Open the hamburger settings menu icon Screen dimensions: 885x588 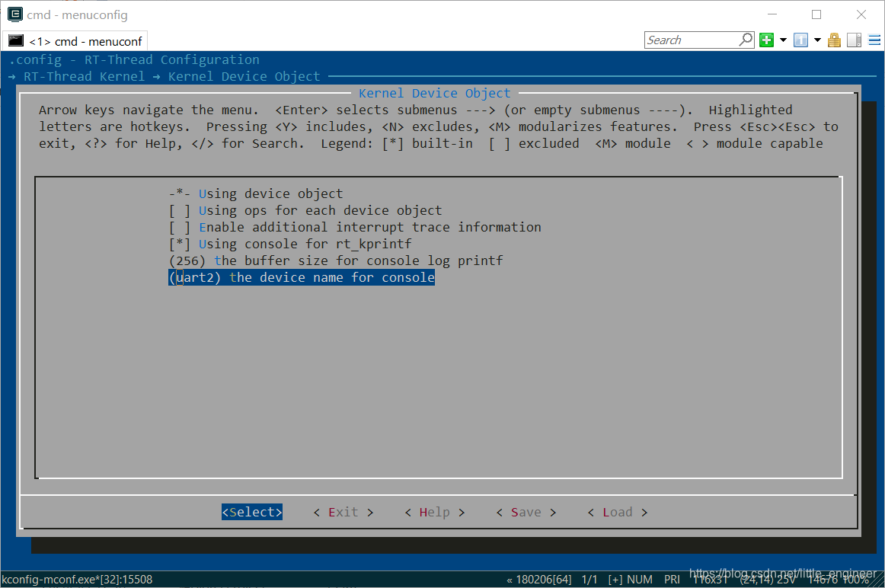(874, 40)
